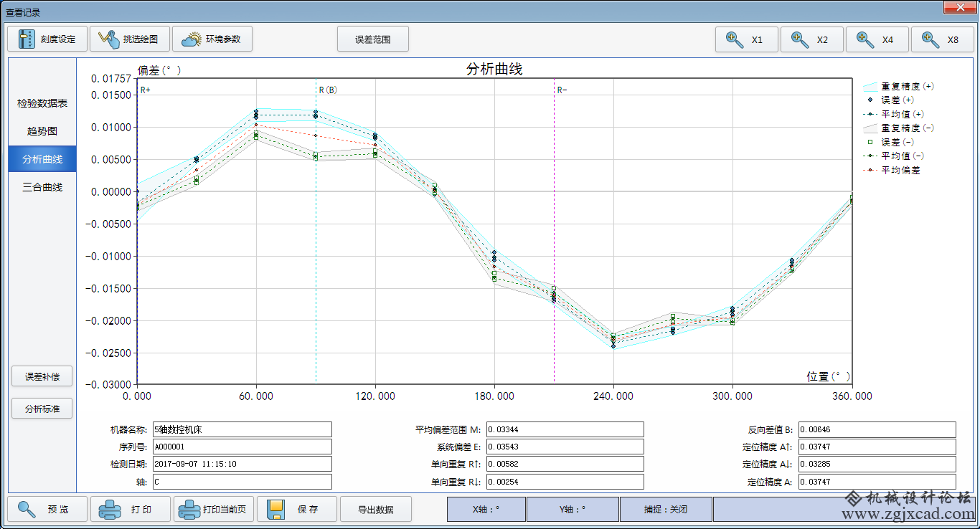The width and height of the screenshot is (980, 529).
Task: Click the 反向差值 B value field
Action: coord(877,429)
